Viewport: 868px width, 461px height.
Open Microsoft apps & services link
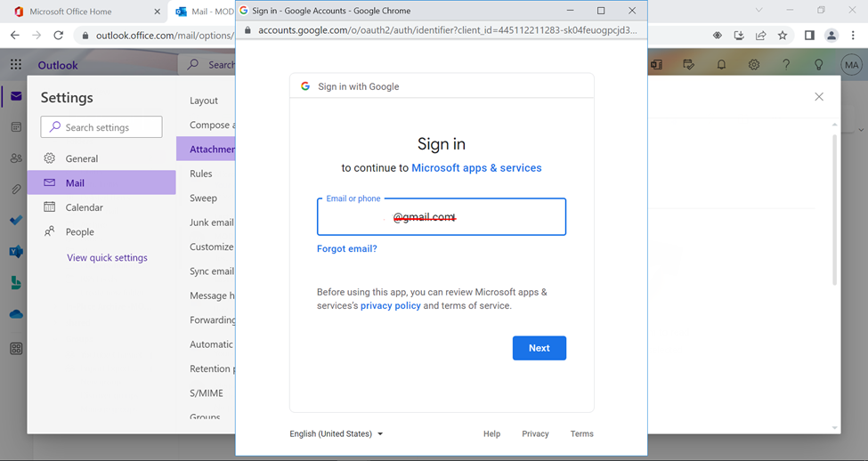tap(476, 167)
